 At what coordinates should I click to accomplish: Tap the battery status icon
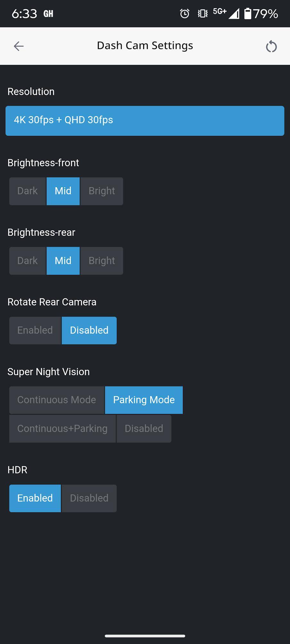248,13
